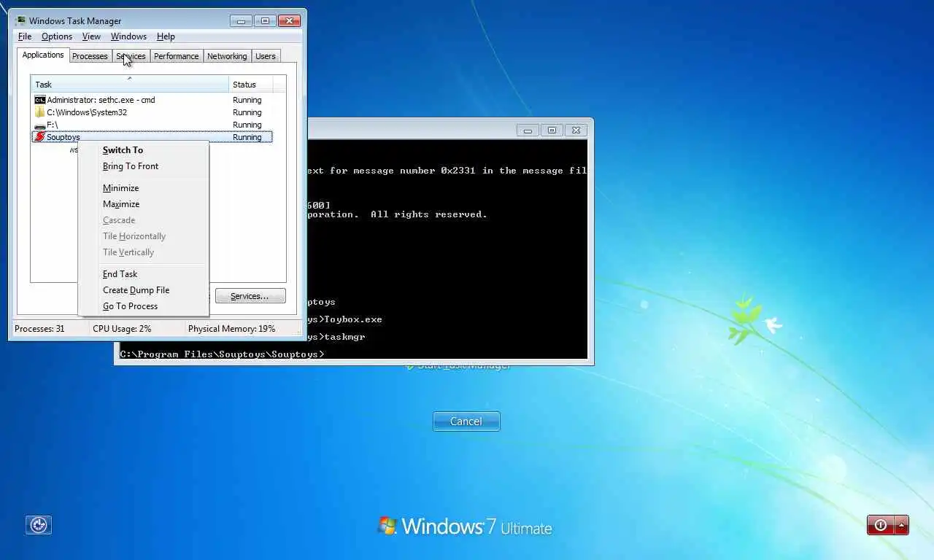Click the drive icon for F:\ task

click(40, 125)
